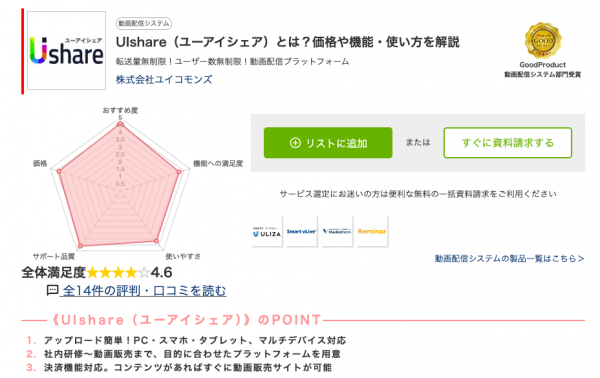600x378 pixels.
Task: Click the star rating next to 全体満足度
Action: 118,272
